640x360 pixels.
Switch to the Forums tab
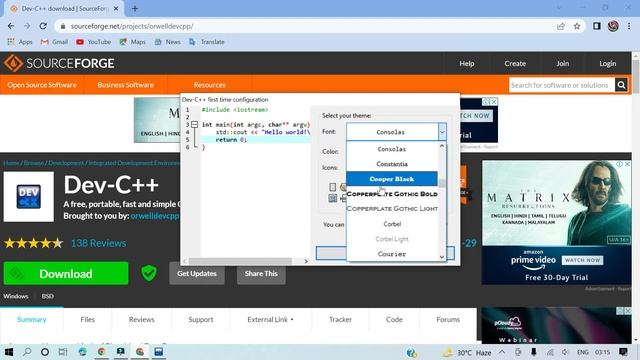pyautogui.click(x=448, y=320)
